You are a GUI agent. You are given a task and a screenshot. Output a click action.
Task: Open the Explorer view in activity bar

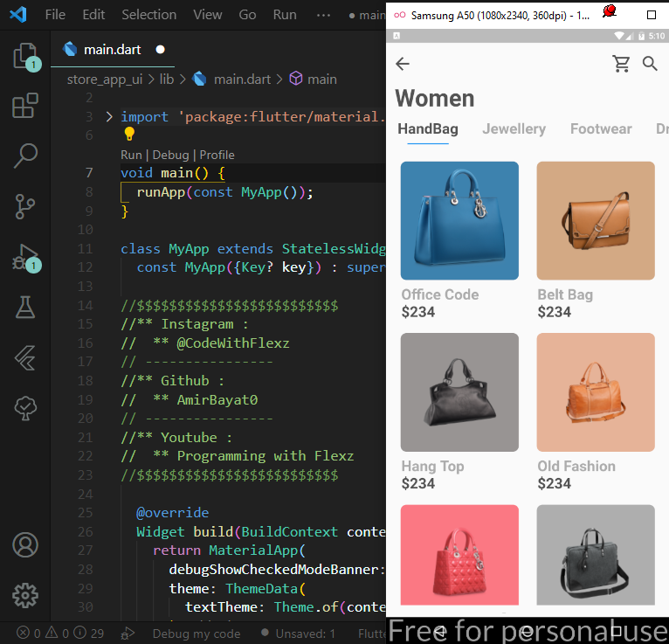(x=24, y=56)
